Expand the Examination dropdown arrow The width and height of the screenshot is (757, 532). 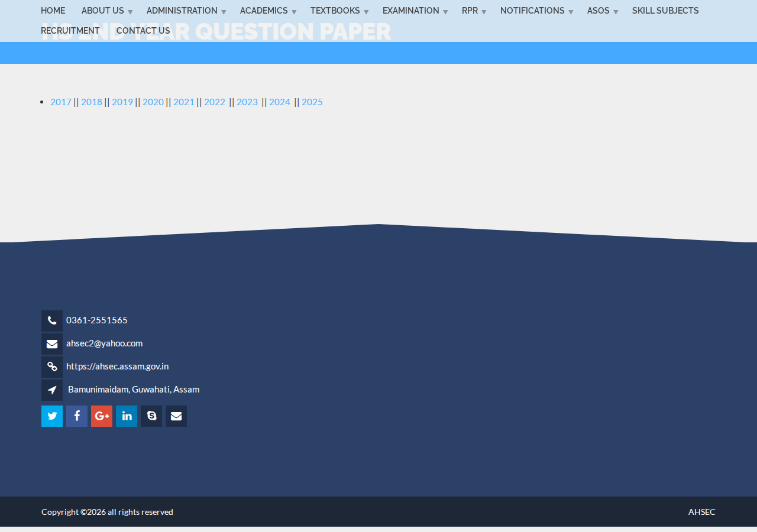point(445,12)
